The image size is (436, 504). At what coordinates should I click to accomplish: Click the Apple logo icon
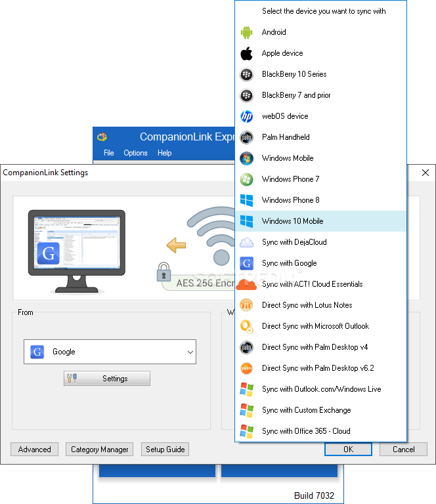(247, 53)
